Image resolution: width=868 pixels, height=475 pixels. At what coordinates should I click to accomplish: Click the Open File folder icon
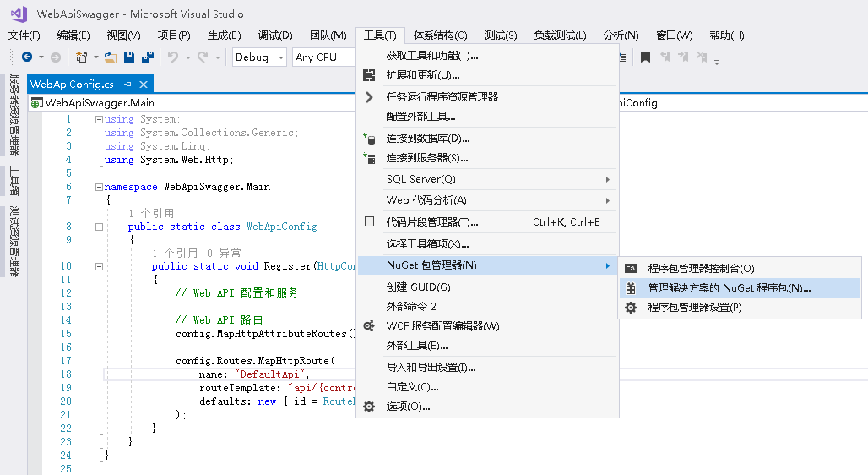(111, 57)
